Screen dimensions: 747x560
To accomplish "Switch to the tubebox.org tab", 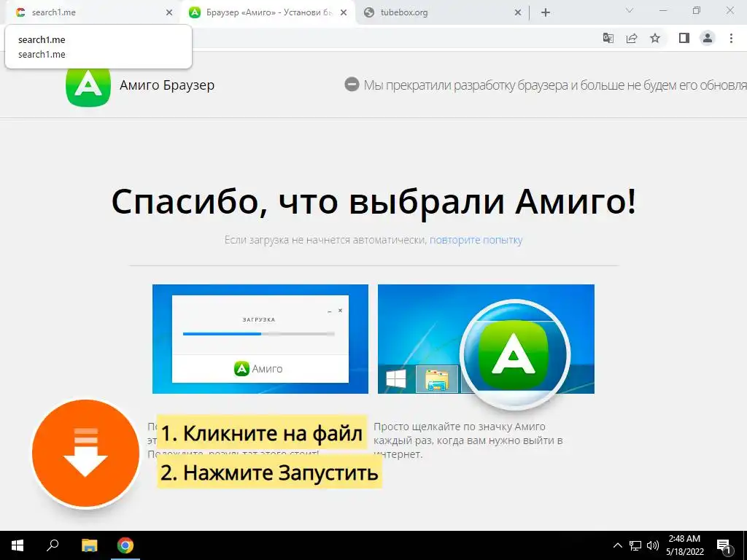I will pos(441,12).
